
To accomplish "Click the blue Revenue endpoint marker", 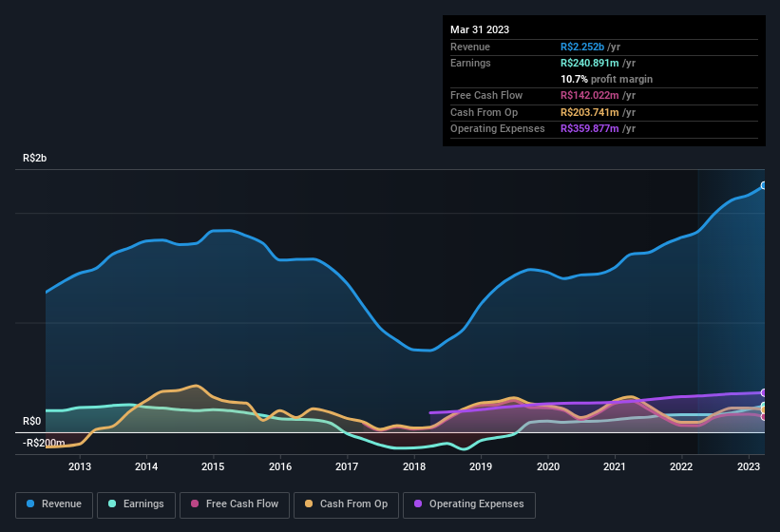I will pyautogui.click(x=764, y=185).
